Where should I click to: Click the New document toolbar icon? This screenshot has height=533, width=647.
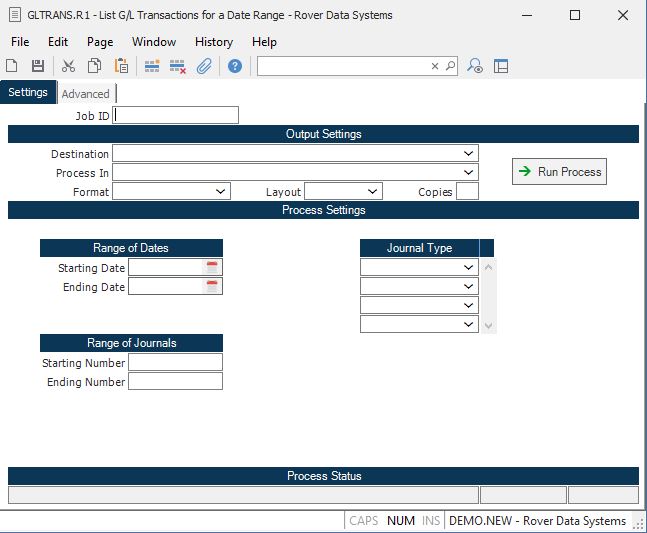(x=12, y=66)
